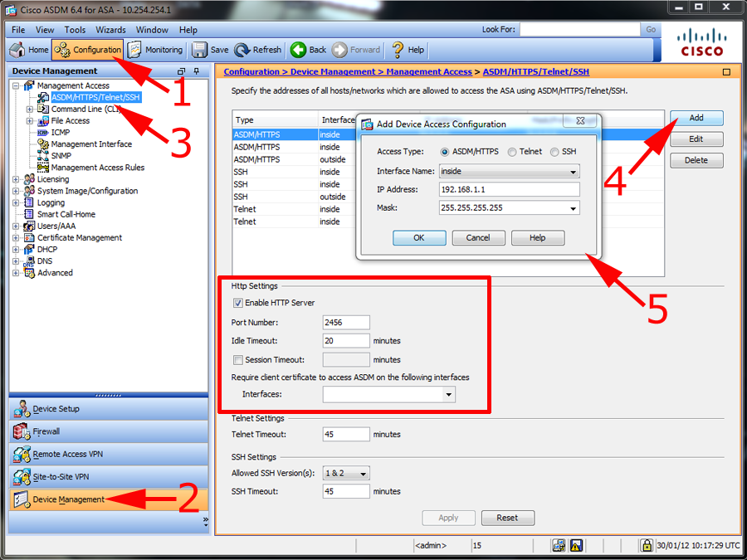Open the Configuration toolbar button

click(x=88, y=50)
